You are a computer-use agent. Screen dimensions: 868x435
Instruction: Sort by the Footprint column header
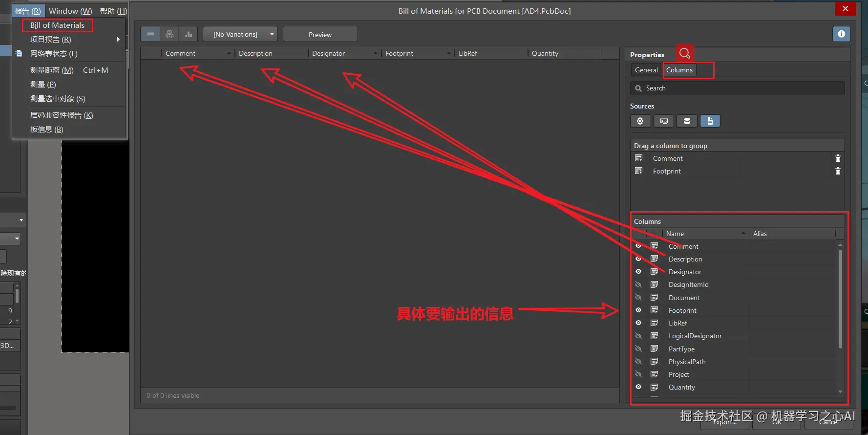418,53
